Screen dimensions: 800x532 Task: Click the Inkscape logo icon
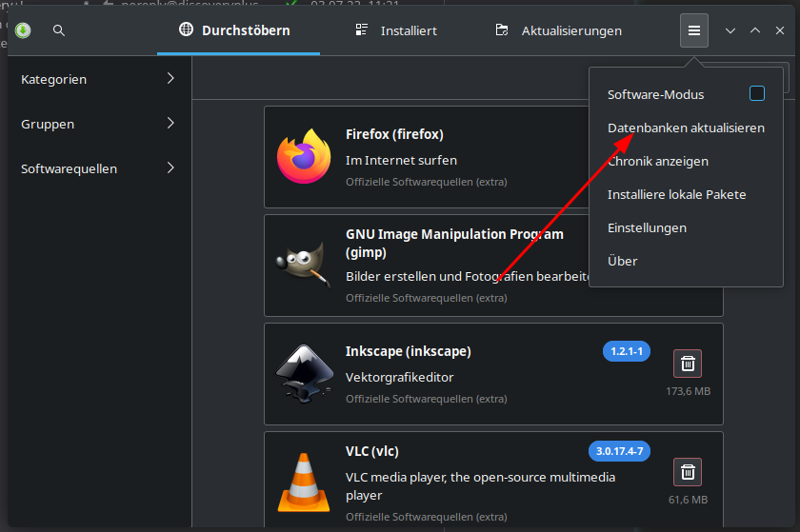pos(304,374)
